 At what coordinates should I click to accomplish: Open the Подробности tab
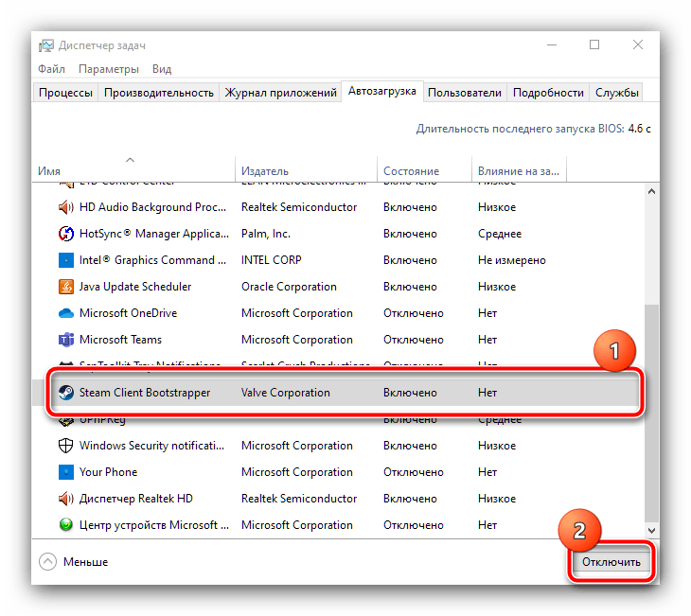(548, 93)
